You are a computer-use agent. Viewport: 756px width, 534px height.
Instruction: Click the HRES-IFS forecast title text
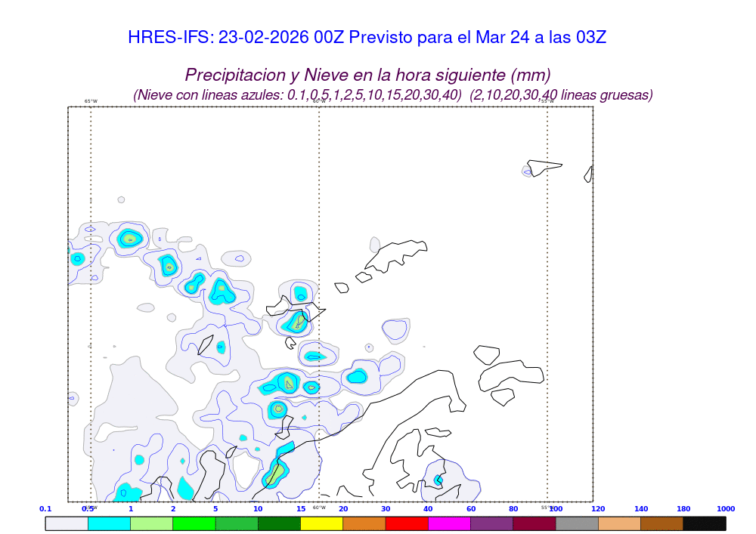coord(367,37)
